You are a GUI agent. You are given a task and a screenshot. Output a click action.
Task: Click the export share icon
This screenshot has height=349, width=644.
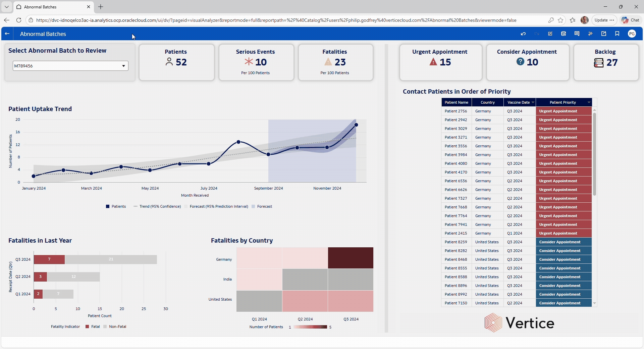point(604,34)
